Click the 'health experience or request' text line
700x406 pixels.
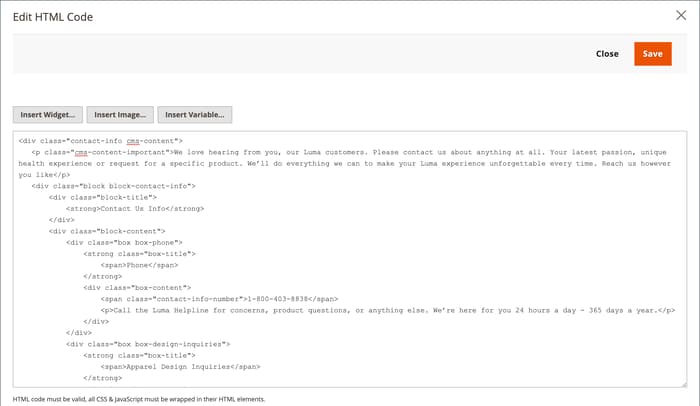click(345, 163)
